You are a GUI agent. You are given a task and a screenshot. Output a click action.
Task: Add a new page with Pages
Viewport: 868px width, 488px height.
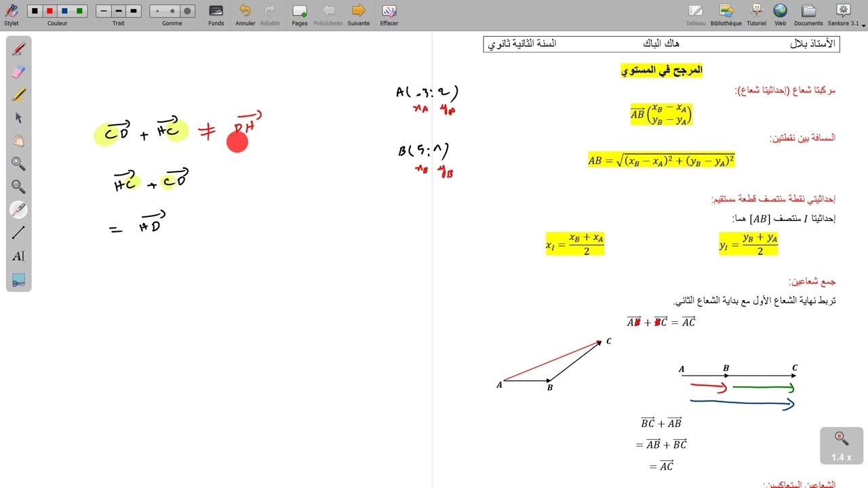point(299,14)
